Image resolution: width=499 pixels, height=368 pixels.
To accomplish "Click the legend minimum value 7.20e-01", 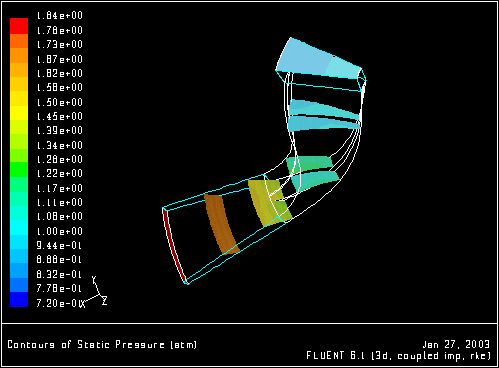I will (59, 303).
